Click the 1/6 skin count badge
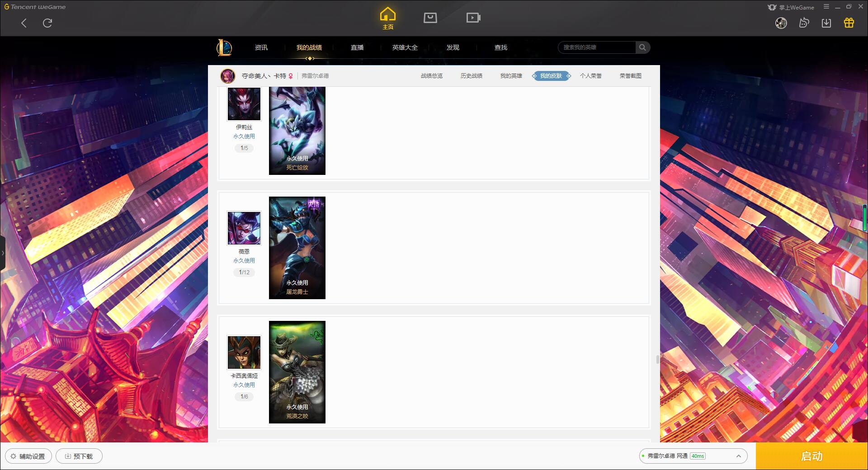This screenshot has width=868, height=470. (x=244, y=397)
